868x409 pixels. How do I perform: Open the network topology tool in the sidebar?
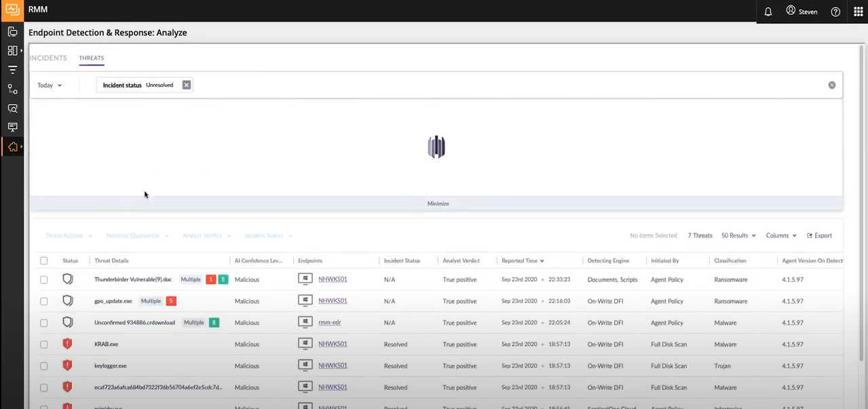click(x=12, y=89)
